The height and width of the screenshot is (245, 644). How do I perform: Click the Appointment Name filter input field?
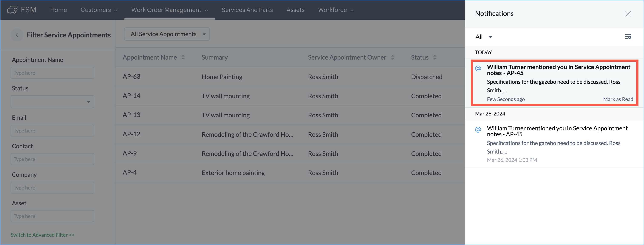click(52, 73)
